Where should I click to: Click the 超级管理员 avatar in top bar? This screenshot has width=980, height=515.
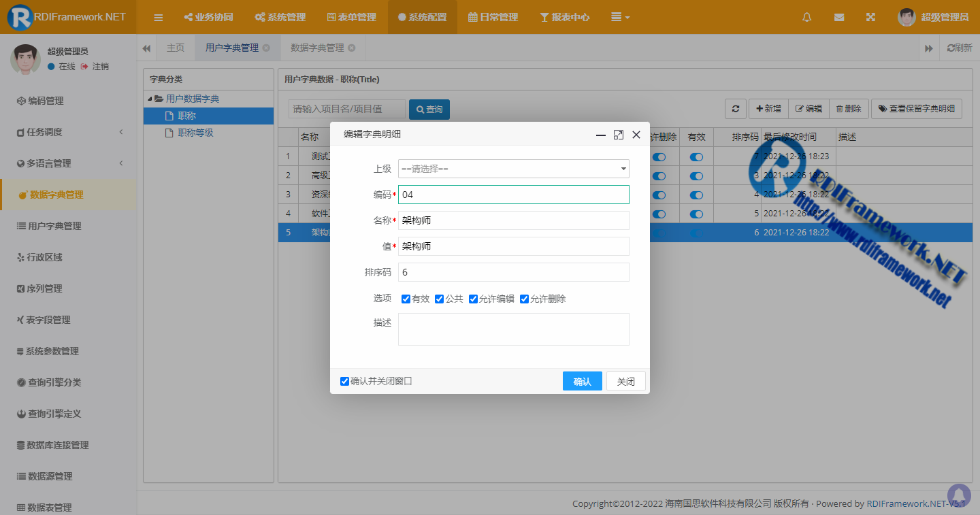click(906, 17)
